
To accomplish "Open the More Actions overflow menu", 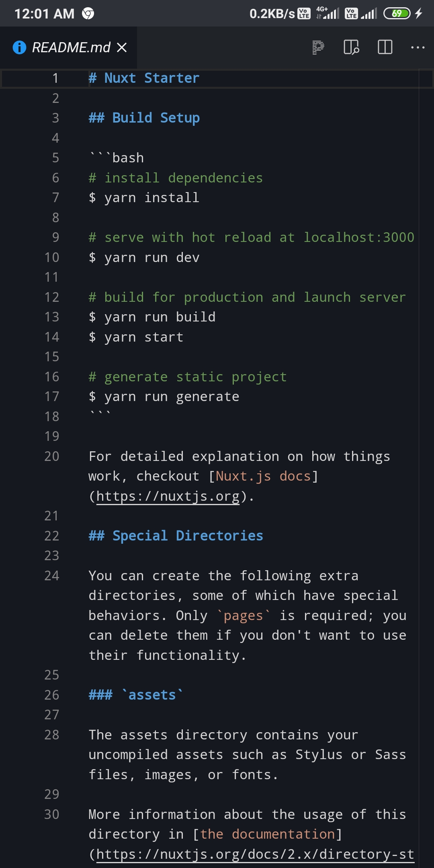I will click(x=418, y=47).
